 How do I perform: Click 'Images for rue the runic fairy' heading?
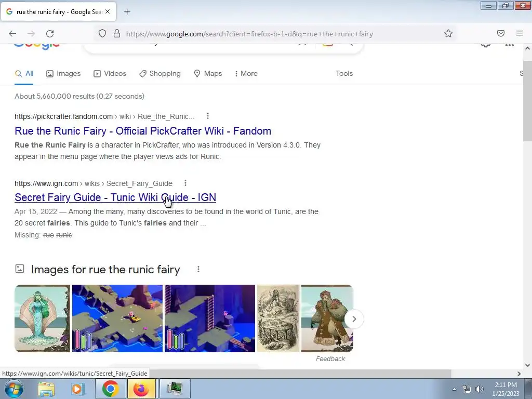click(105, 270)
